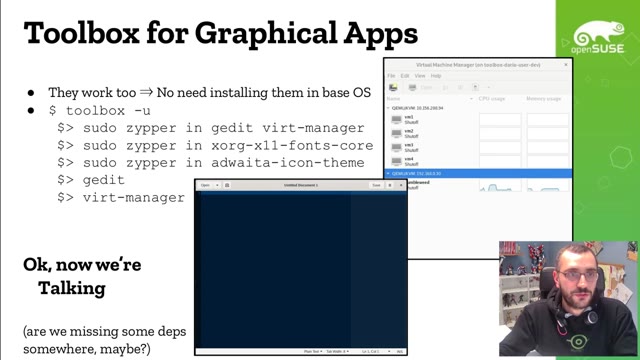Close the gedit Untitled Document window
This screenshot has height=360, width=640.
tap(401, 185)
